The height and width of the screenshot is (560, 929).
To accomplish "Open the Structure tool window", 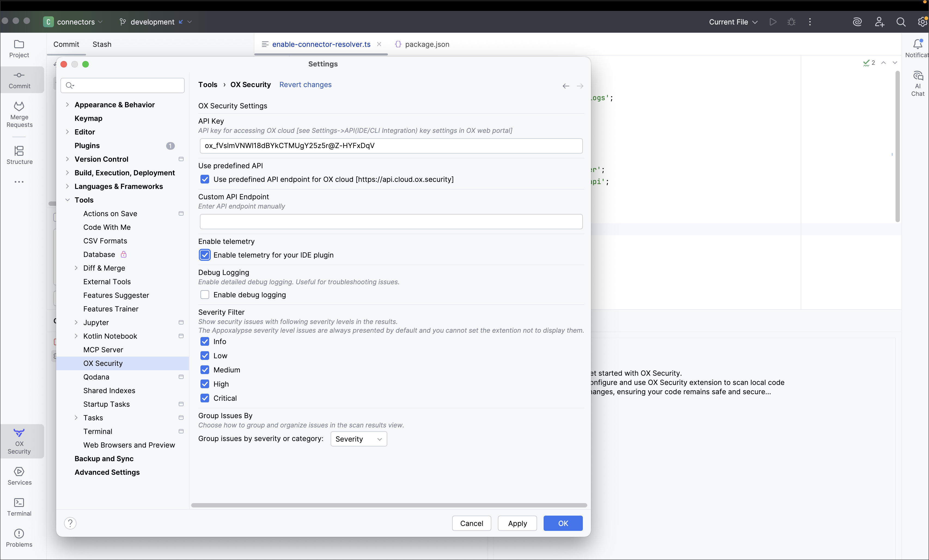I will pos(19,155).
